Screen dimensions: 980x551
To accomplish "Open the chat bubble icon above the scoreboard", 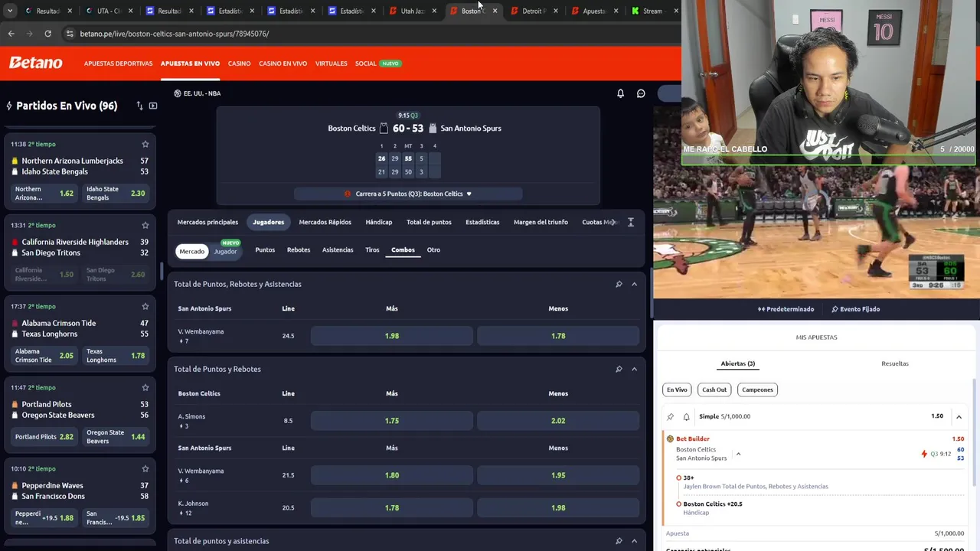I will (x=641, y=93).
